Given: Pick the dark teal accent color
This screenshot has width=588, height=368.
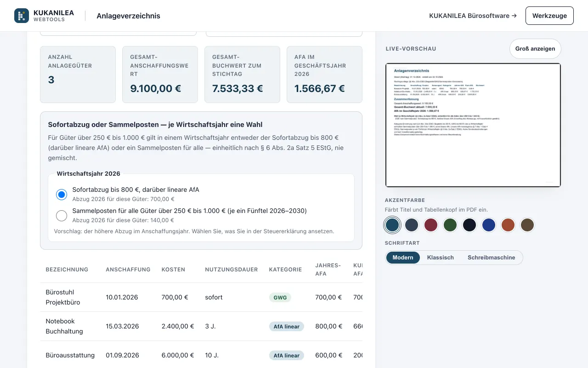Looking at the screenshot, I should pos(392,225).
